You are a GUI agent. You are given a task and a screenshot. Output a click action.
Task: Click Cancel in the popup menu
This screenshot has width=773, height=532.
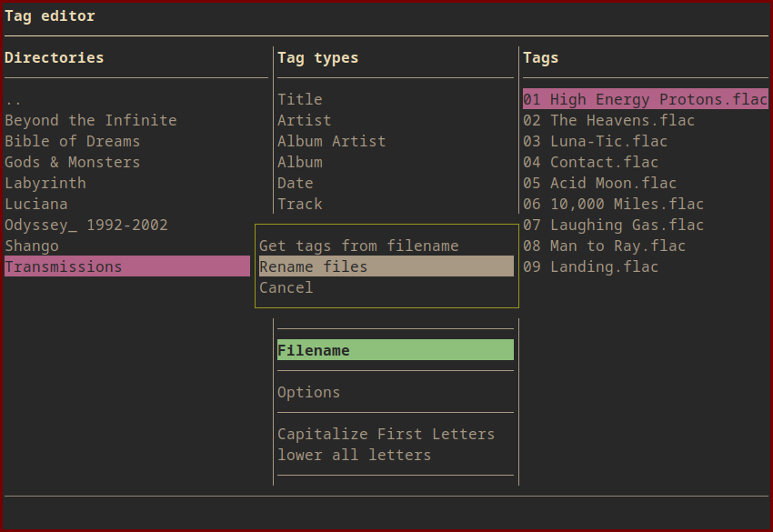click(286, 287)
